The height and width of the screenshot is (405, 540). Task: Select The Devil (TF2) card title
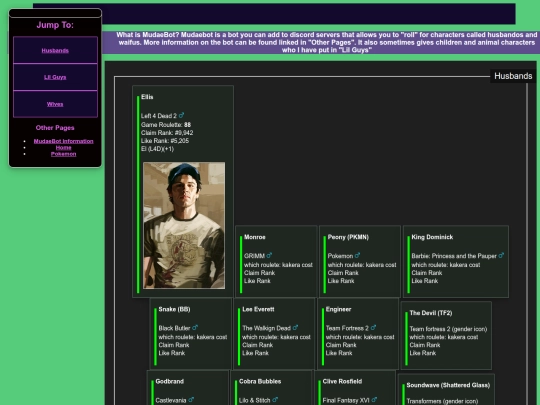click(430, 313)
